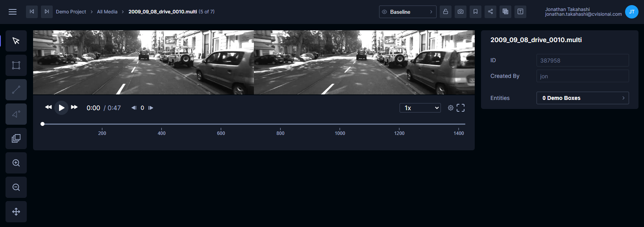Click the zoom in tool
The height and width of the screenshot is (227, 644).
tap(16, 163)
